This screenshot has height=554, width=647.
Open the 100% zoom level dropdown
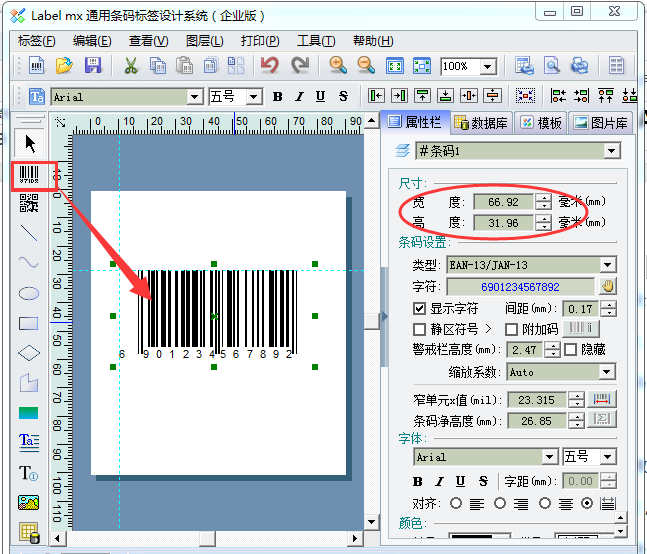(488, 67)
